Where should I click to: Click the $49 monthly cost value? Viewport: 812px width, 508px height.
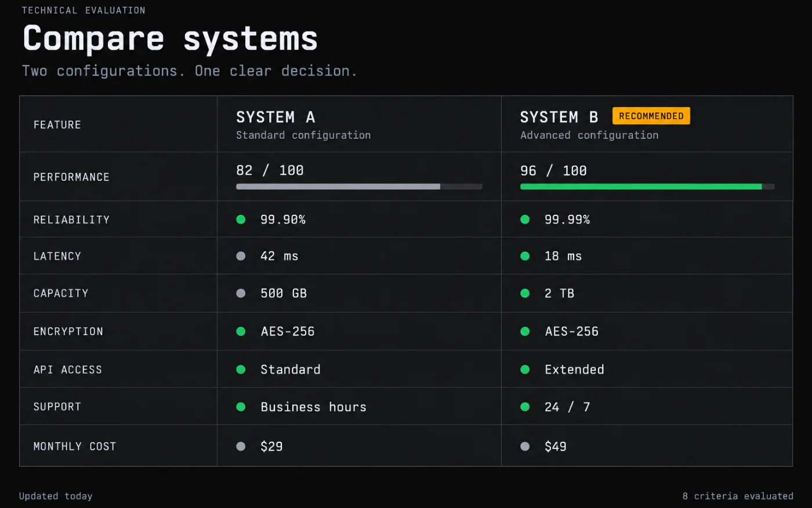pyautogui.click(x=556, y=446)
